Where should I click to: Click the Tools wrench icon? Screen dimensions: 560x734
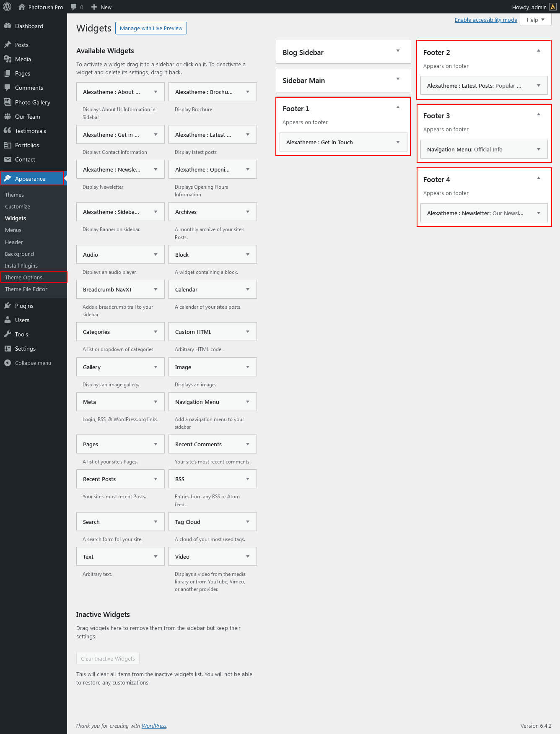(8, 334)
